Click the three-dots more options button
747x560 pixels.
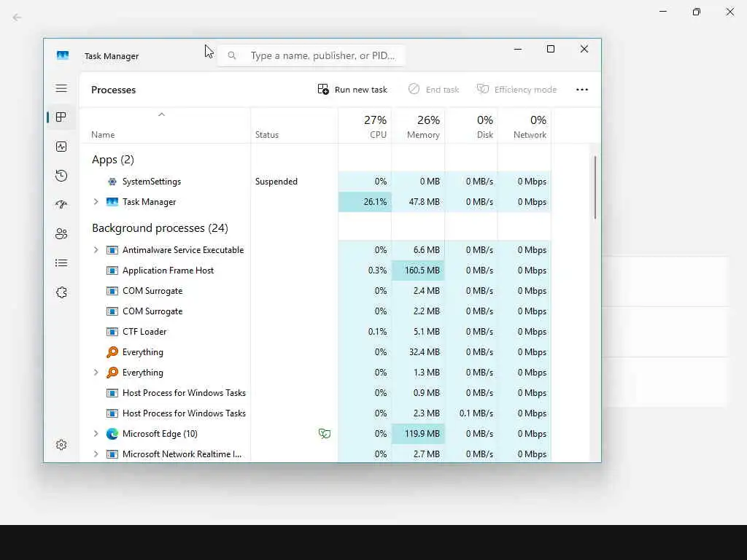pyautogui.click(x=581, y=90)
